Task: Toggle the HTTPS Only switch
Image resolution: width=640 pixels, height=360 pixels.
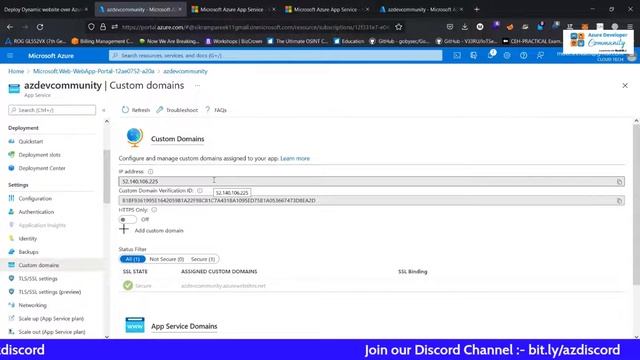Action: coord(127,220)
